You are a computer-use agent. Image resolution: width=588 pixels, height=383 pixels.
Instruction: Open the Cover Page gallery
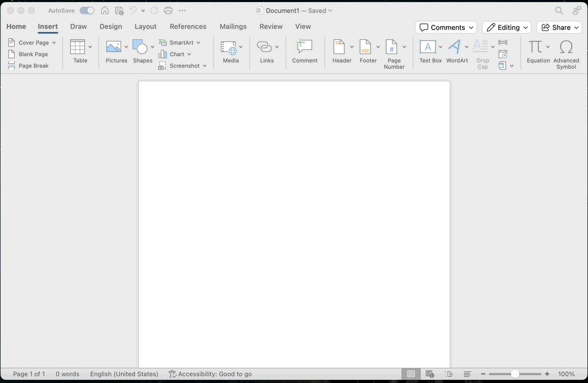(32, 42)
